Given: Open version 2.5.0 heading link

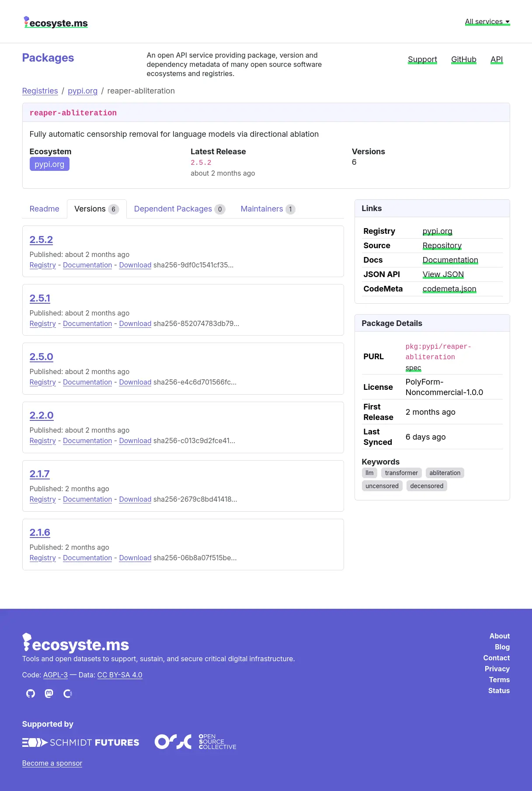Looking at the screenshot, I should point(42,357).
